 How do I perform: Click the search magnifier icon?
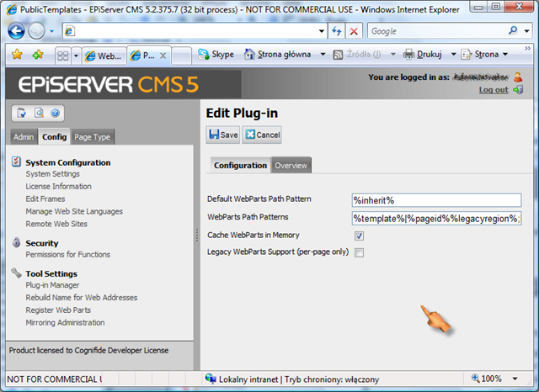(x=514, y=31)
